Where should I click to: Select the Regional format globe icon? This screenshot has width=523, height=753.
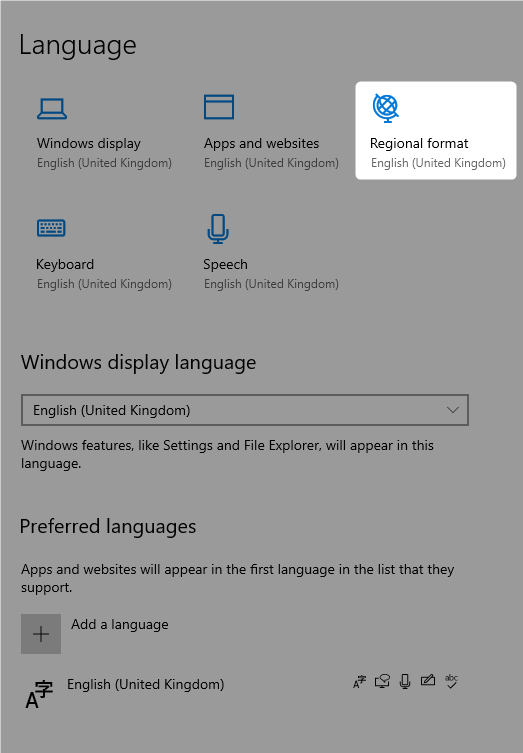(x=385, y=108)
